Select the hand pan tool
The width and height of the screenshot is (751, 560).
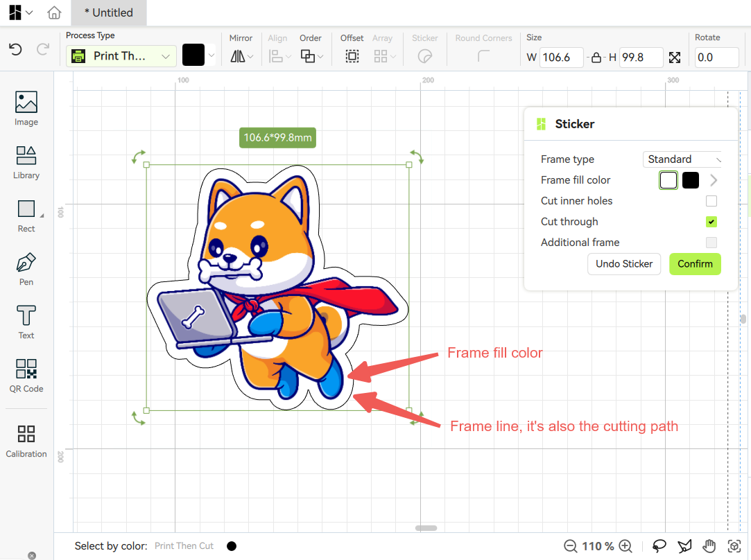coord(709,546)
